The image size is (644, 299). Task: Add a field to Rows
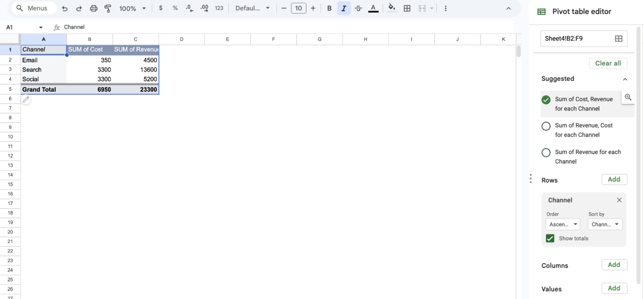point(614,179)
